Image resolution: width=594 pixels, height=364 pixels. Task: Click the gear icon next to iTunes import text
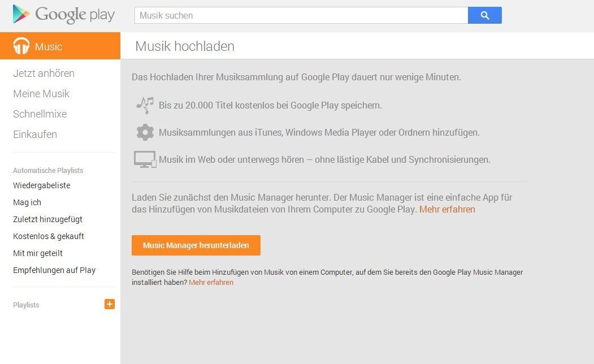click(145, 132)
